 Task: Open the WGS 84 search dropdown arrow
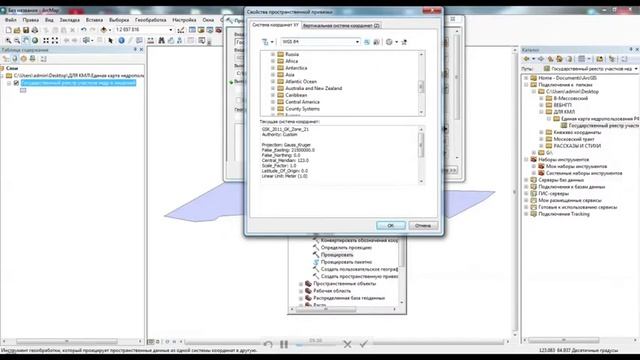pos(357,42)
